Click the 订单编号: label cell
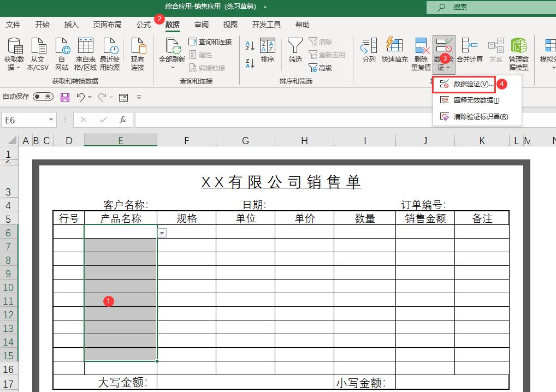 (x=423, y=205)
